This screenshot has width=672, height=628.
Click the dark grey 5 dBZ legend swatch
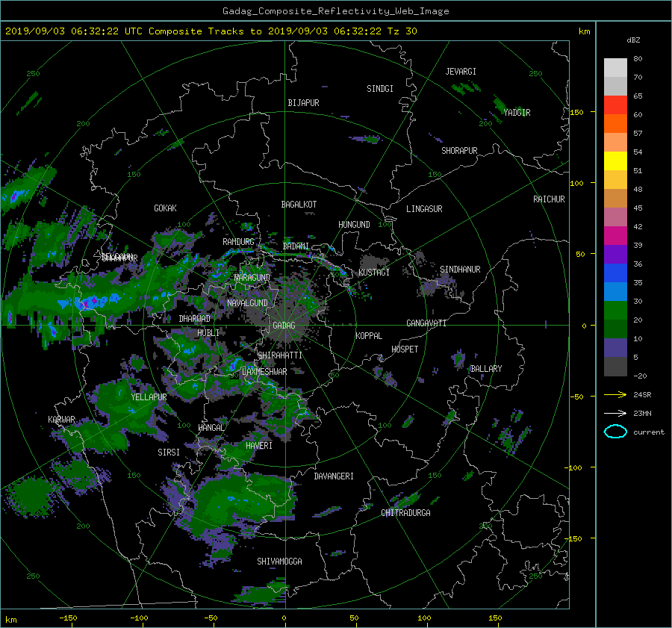[x=615, y=367]
